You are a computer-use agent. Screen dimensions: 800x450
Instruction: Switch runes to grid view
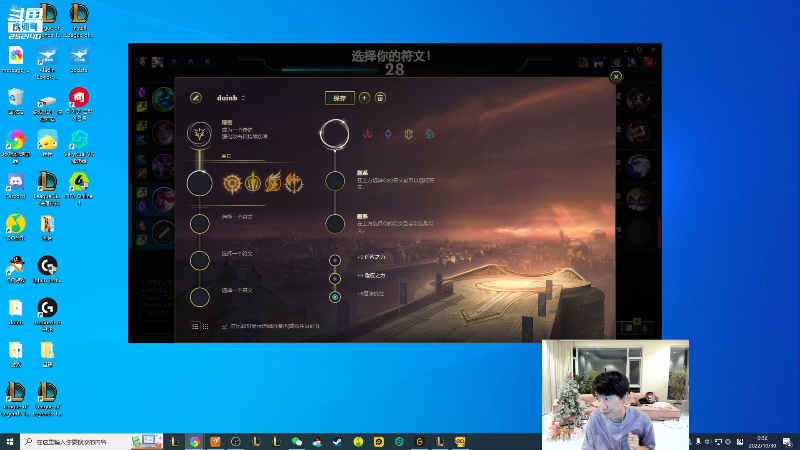[x=206, y=326]
